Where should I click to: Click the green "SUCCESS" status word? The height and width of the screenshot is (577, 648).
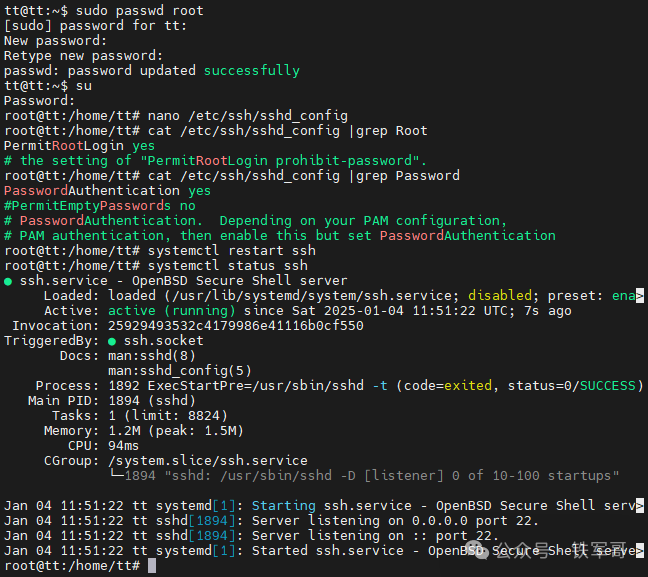pyautogui.click(x=608, y=385)
